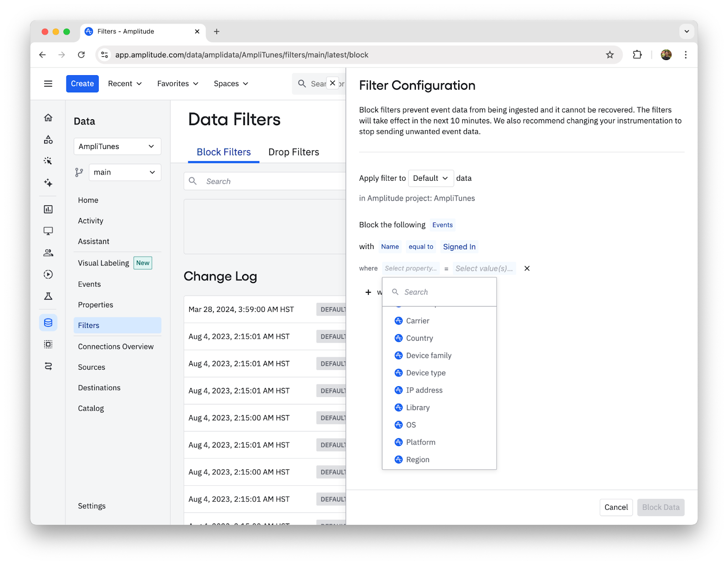The height and width of the screenshot is (565, 728).
Task: Focus the property dropdown Search field
Action: pos(440,292)
